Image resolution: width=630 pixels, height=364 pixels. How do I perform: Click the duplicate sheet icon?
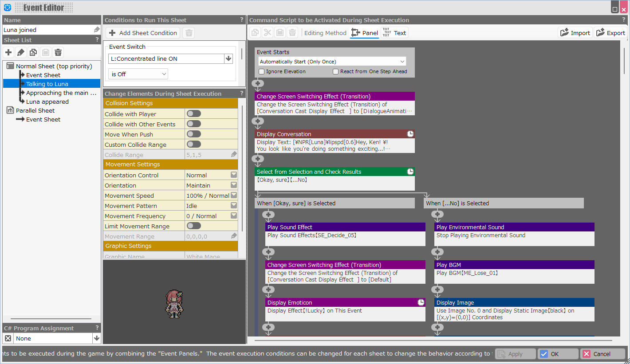pos(33,52)
